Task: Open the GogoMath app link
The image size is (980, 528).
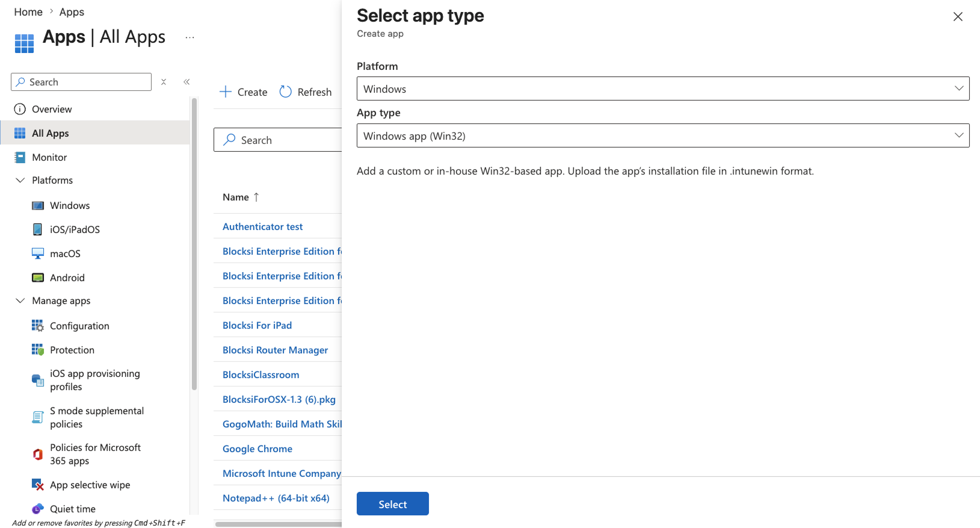Action: point(282,424)
